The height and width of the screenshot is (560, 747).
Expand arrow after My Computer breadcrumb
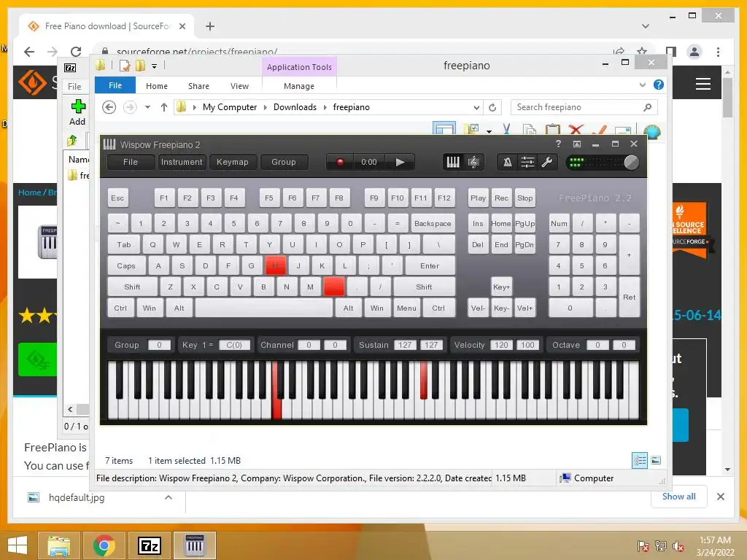tap(266, 107)
